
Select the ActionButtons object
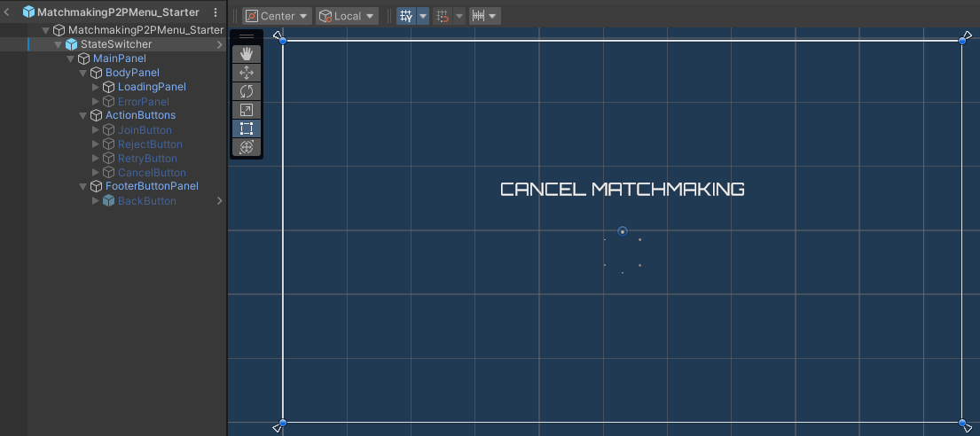(x=141, y=115)
